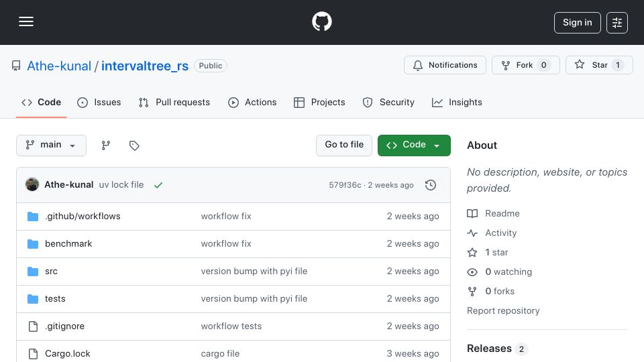The width and height of the screenshot is (644, 362).
Task: Expand the main branch dropdown
Action: [x=52, y=145]
